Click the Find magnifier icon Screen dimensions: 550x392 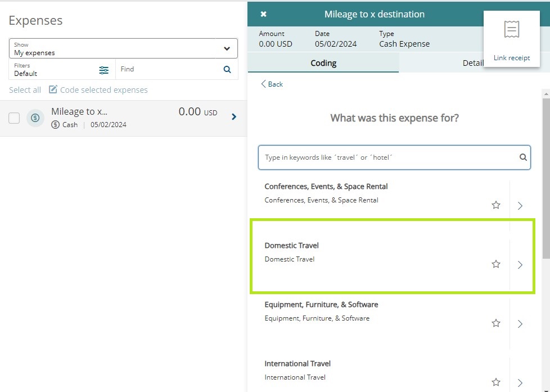click(x=227, y=69)
